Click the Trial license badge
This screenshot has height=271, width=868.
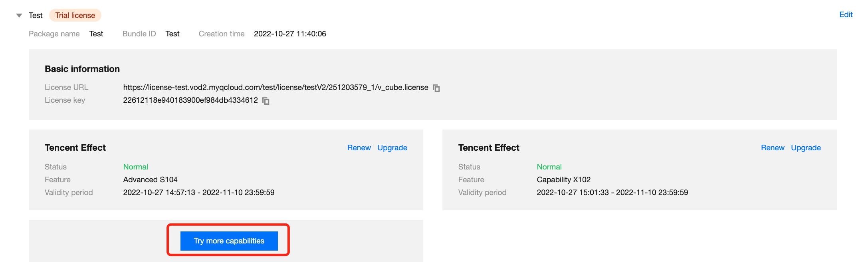coord(75,16)
